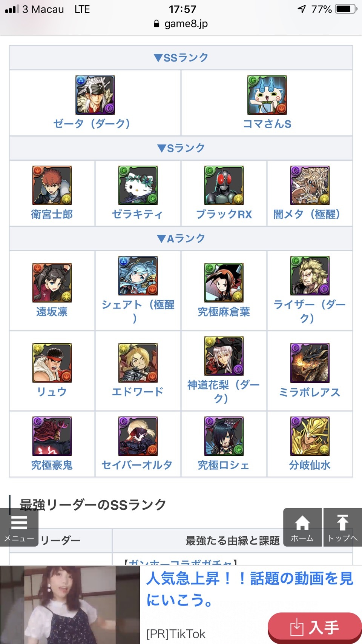Collapse the ▼Aランク section header
Image resolution: width=362 pixels, height=644 pixels.
(181, 238)
